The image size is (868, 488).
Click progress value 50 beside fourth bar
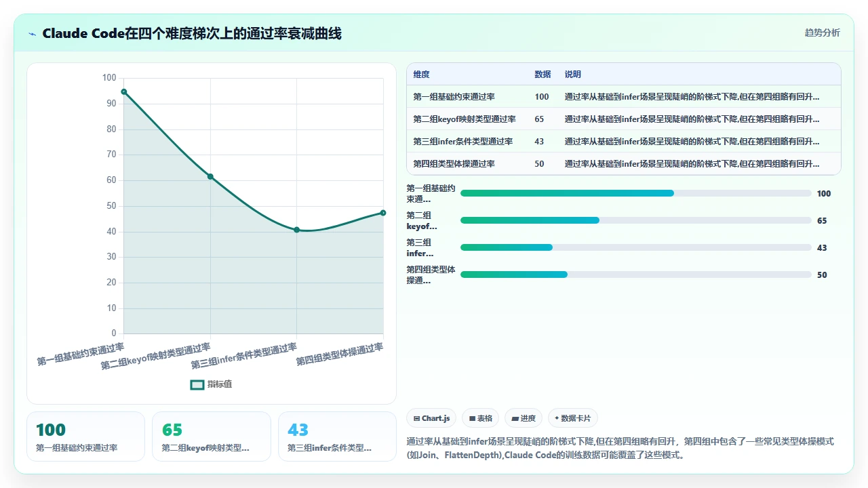(x=822, y=275)
